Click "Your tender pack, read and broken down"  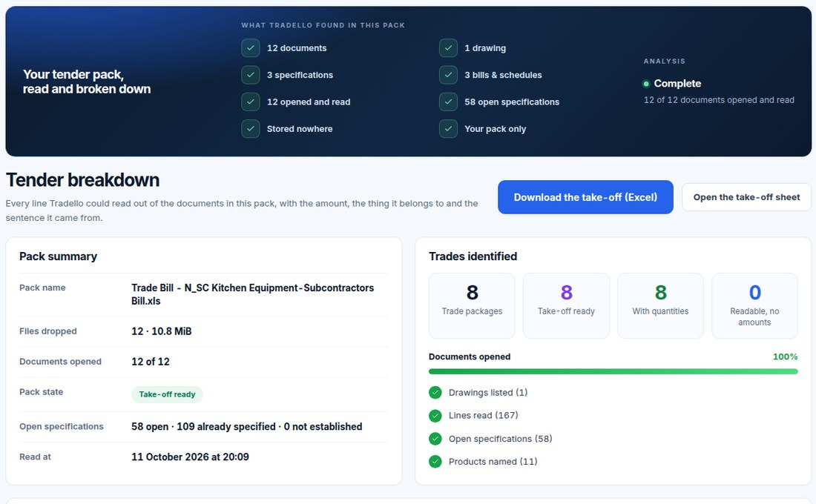tap(87, 82)
